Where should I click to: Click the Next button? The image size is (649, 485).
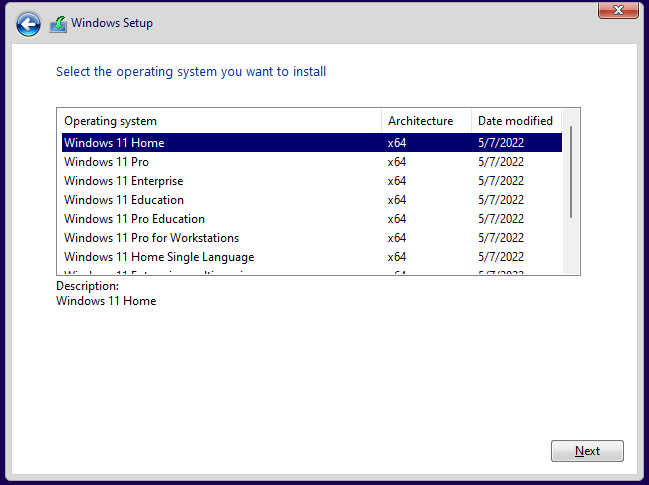(x=587, y=451)
